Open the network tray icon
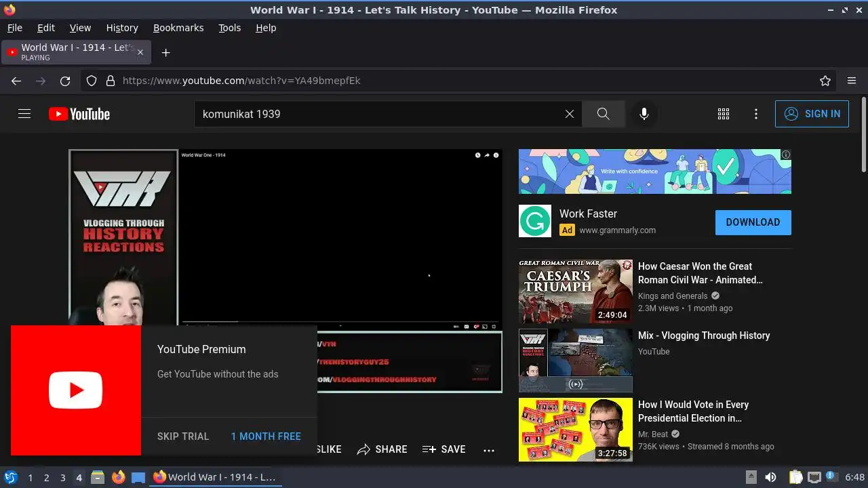Viewport: 868px width, 488px height. pos(814,477)
